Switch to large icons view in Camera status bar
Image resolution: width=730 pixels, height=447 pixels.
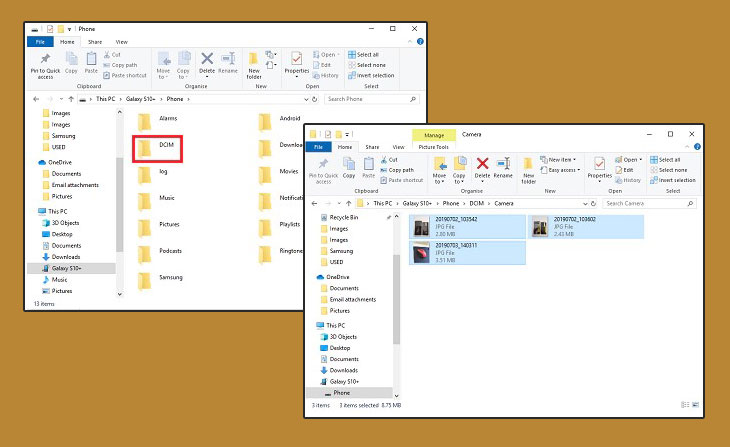[x=695, y=406]
